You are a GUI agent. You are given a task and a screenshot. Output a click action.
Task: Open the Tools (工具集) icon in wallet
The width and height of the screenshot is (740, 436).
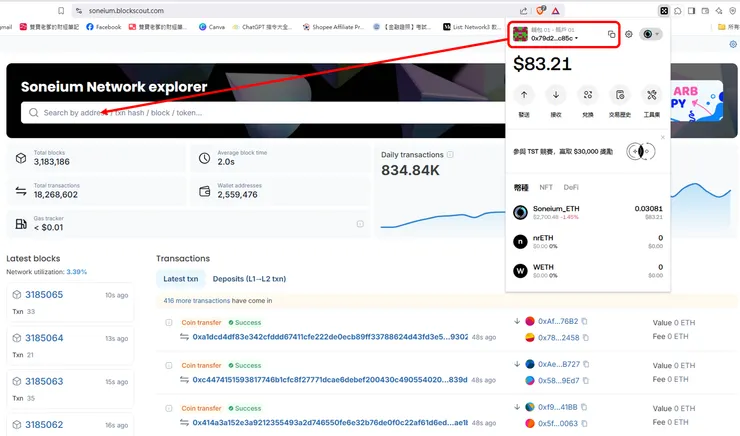click(x=652, y=95)
